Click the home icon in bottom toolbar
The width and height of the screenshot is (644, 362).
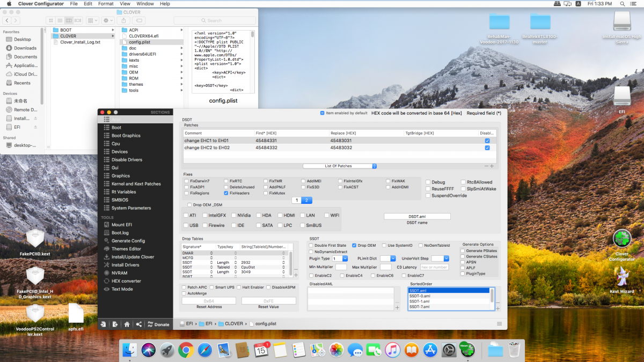pos(127,324)
